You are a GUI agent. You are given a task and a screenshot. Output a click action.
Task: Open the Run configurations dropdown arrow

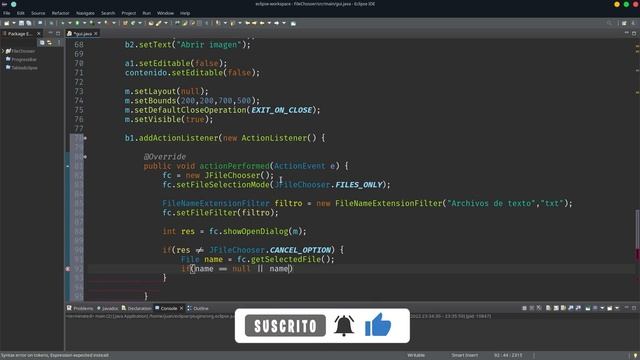[x=84, y=23]
